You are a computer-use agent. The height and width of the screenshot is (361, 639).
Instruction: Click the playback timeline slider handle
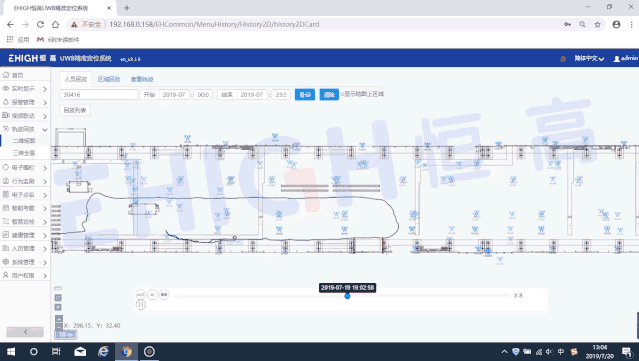[x=347, y=296]
